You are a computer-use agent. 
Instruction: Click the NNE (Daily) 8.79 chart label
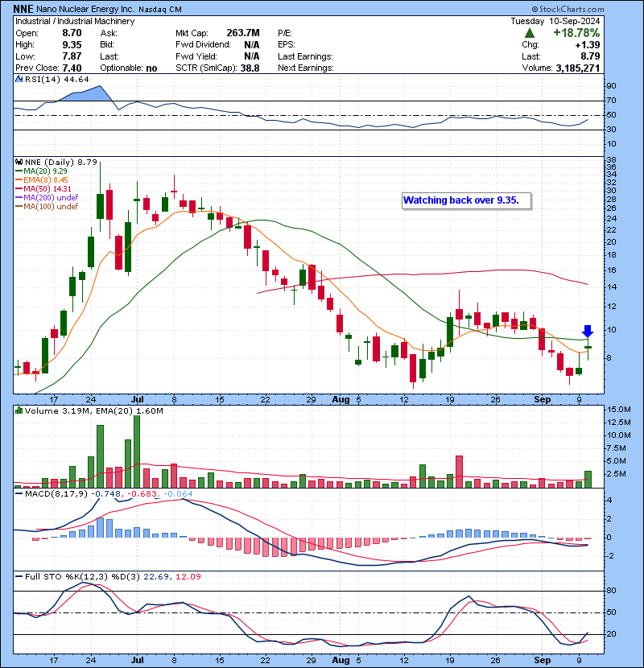(61, 163)
